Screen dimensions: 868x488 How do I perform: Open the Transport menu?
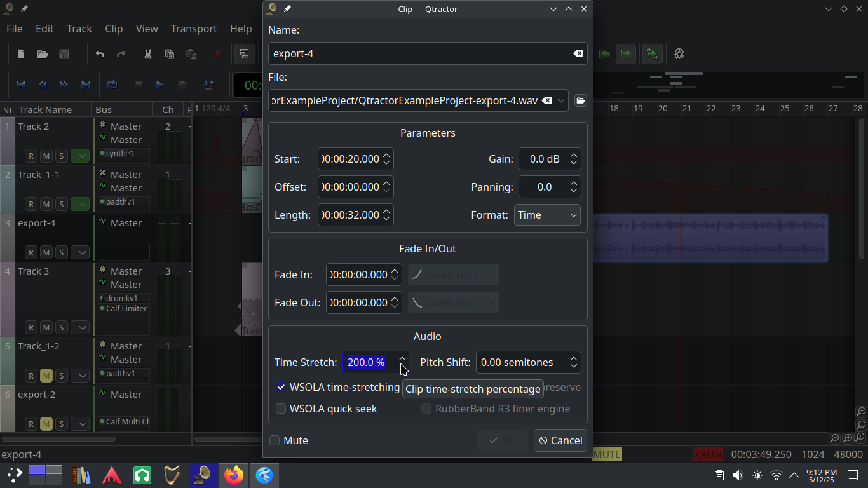coord(194,29)
